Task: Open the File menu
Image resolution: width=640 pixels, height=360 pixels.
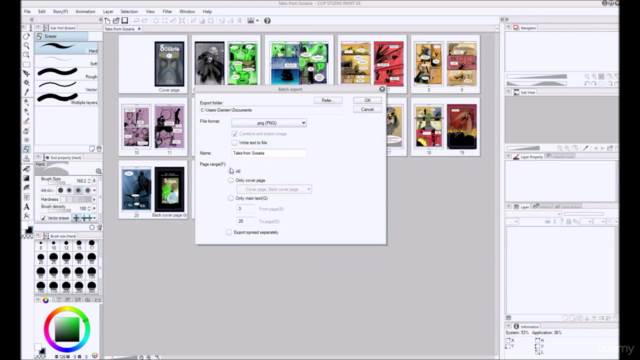Action: [x=27, y=11]
